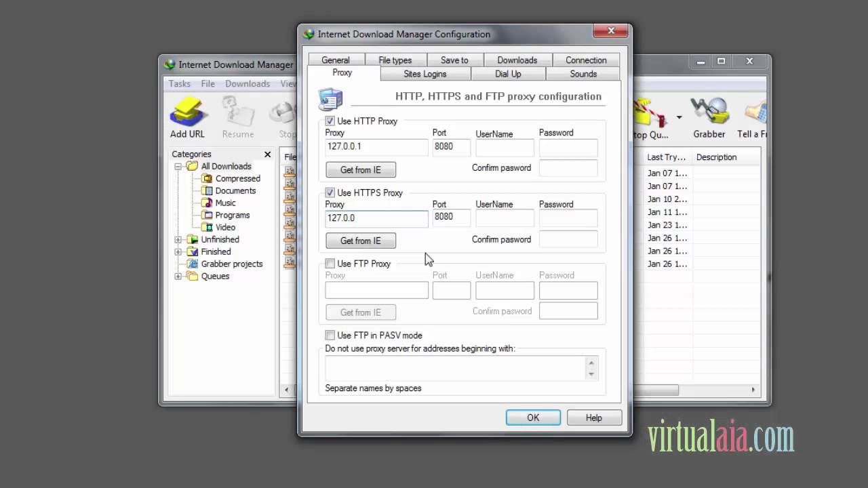The height and width of the screenshot is (488, 868).
Task: Click the HTTPS Confirm password field
Action: pos(568,239)
